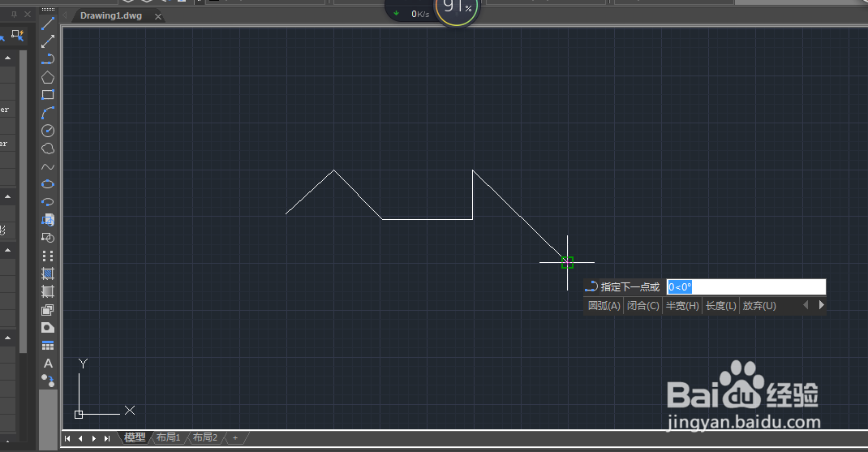868x452 pixels.
Task: Click the 0K/s network speed indicator
Action: (412, 13)
